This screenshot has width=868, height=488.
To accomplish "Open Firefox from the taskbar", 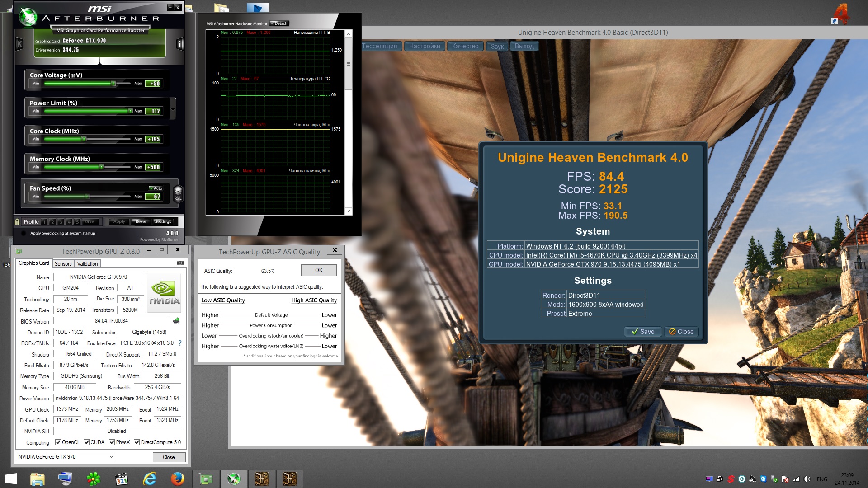I will [x=177, y=479].
